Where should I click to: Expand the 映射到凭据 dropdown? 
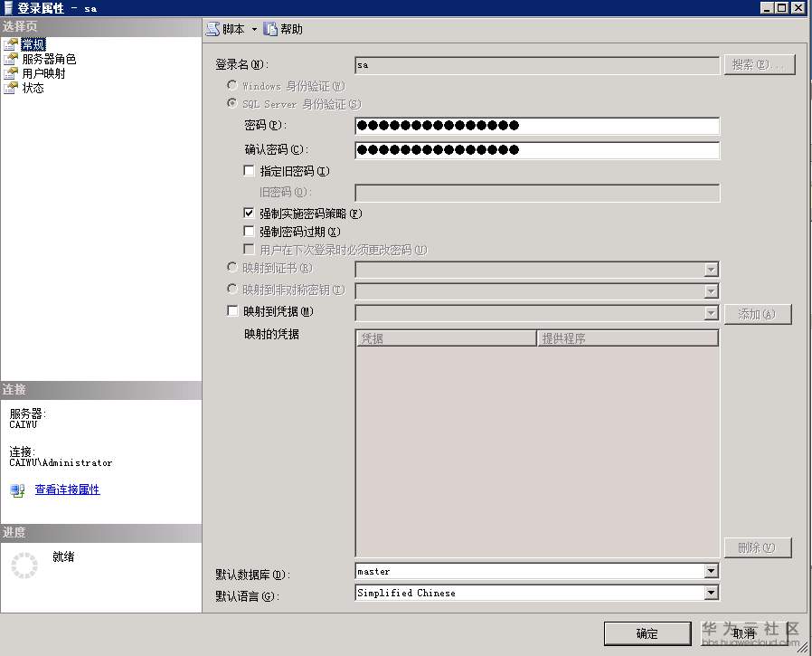711,313
